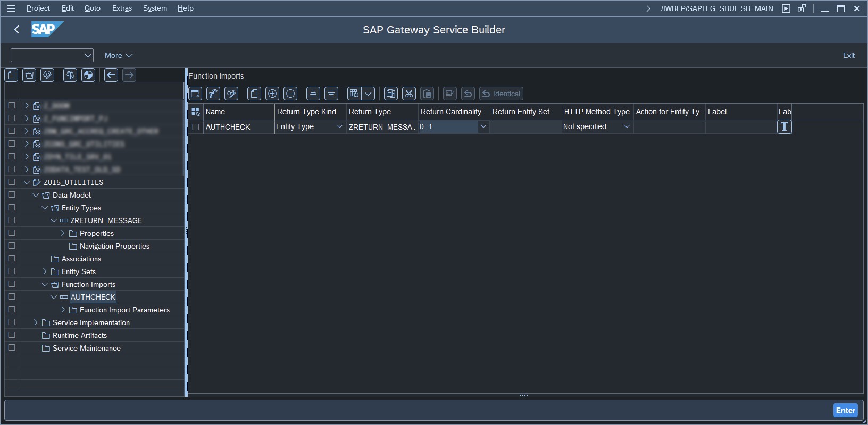868x425 pixels.
Task: Click the Sort Ascending icon
Action: tap(313, 94)
